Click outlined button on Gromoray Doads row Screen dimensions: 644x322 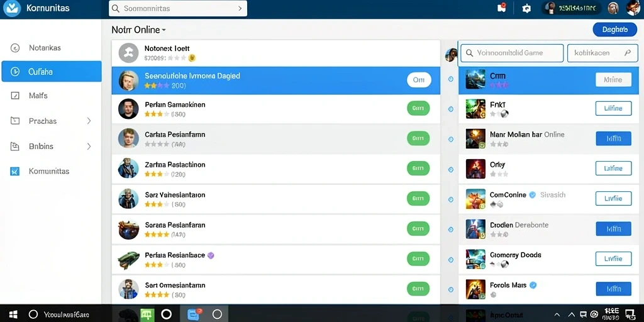[x=614, y=258]
